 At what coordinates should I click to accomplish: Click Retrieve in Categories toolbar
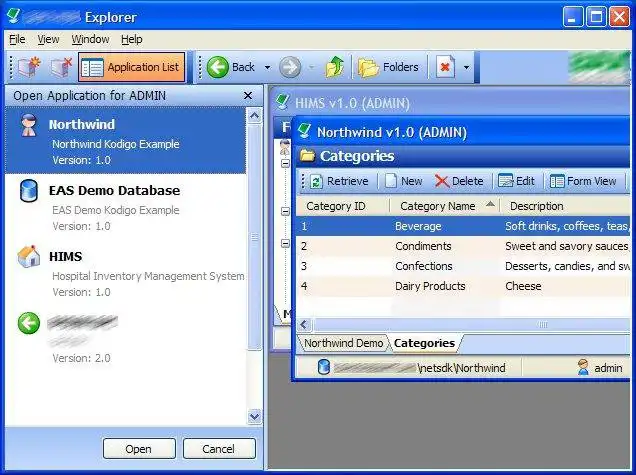point(339,181)
